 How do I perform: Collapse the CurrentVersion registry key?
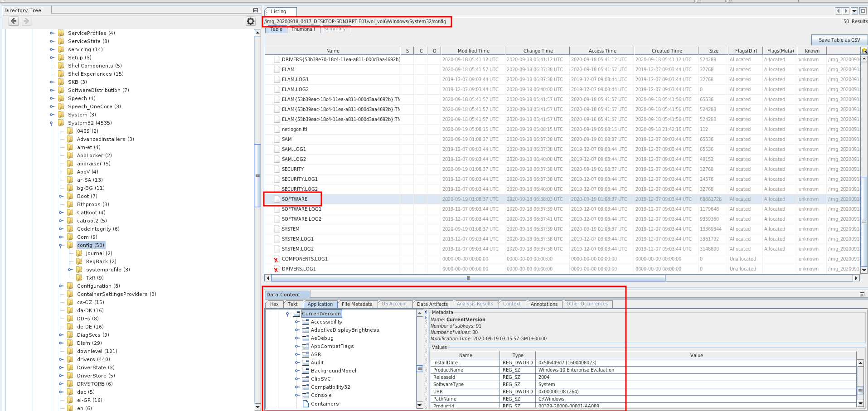(287, 314)
